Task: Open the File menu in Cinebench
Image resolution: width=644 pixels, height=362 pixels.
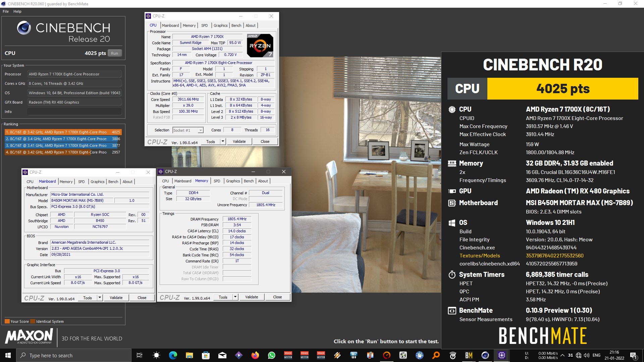Action: click(x=6, y=11)
